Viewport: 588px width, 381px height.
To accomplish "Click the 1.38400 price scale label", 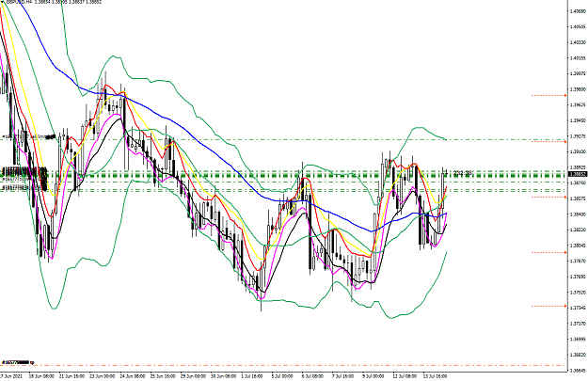I will 578,214.
